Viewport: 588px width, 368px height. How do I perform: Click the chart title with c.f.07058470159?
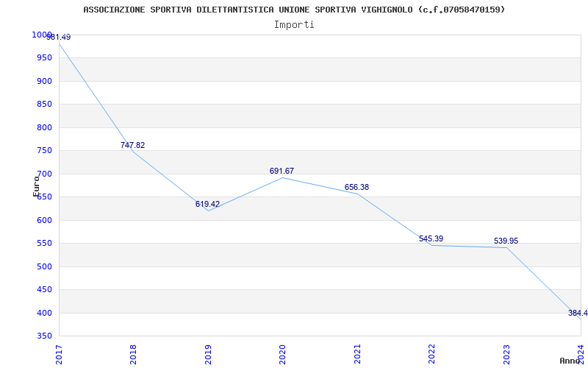(x=294, y=10)
